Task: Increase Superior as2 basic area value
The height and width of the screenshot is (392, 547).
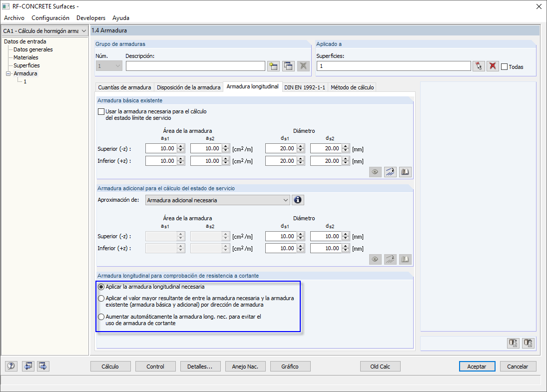Action: pyautogui.click(x=226, y=146)
